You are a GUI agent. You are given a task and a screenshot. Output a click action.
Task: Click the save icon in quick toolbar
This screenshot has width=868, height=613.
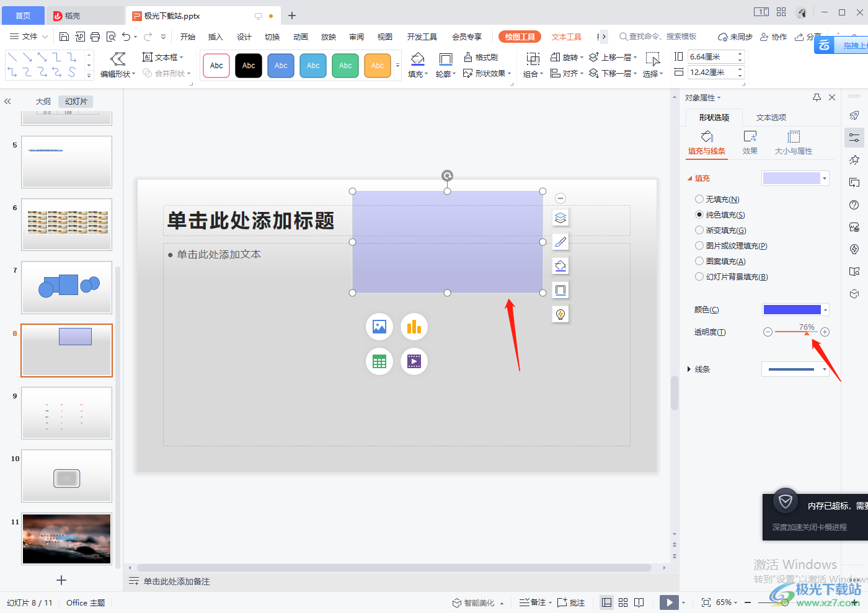click(64, 37)
